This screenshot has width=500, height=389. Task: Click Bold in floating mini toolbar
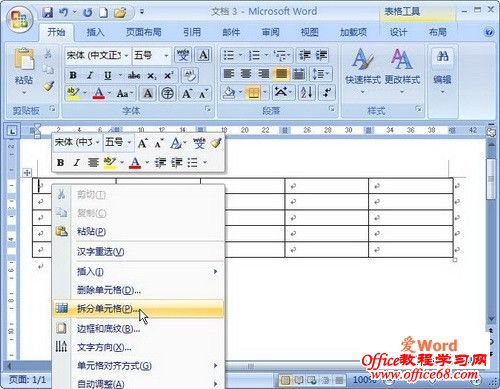[60, 163]
